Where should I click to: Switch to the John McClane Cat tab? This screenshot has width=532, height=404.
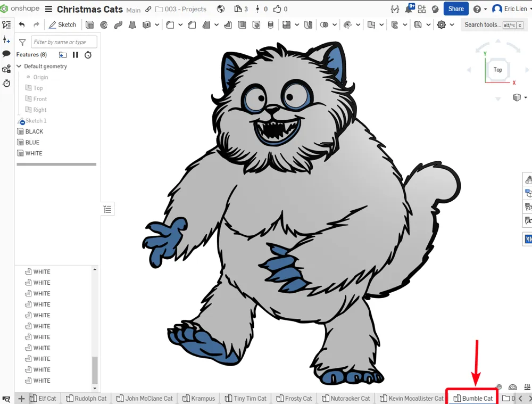(145, 399)
